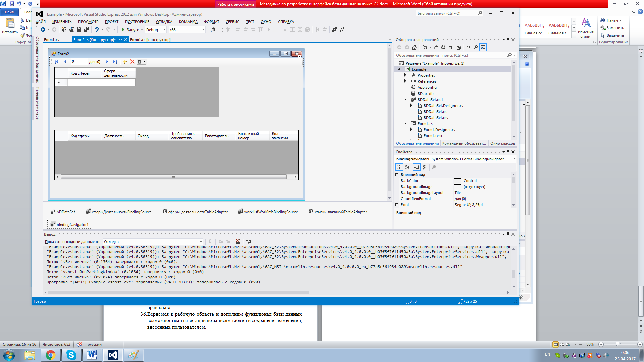Switch to Form1.cs [Конструктор] tab

click(150, 40)
